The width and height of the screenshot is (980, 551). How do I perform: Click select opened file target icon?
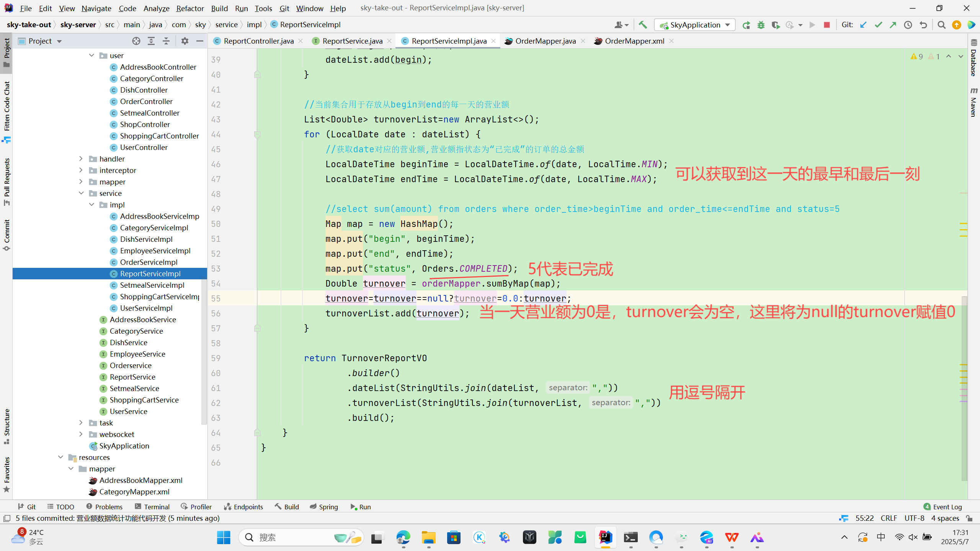pyautogui.click(x=136, y=41)
